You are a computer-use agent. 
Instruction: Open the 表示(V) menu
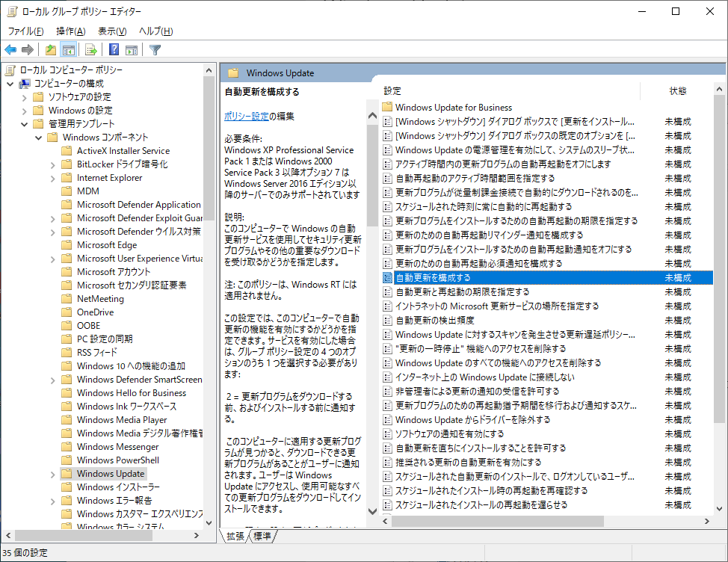112,31
